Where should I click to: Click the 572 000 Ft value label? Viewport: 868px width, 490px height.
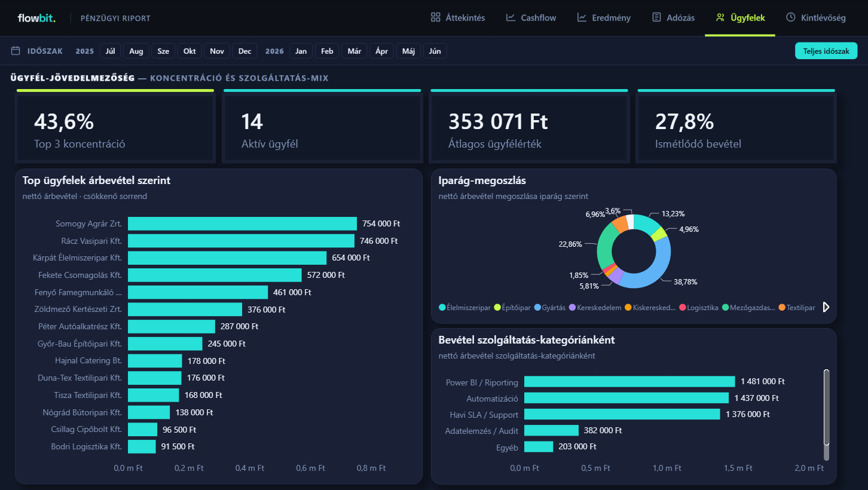tap(326, 275)
